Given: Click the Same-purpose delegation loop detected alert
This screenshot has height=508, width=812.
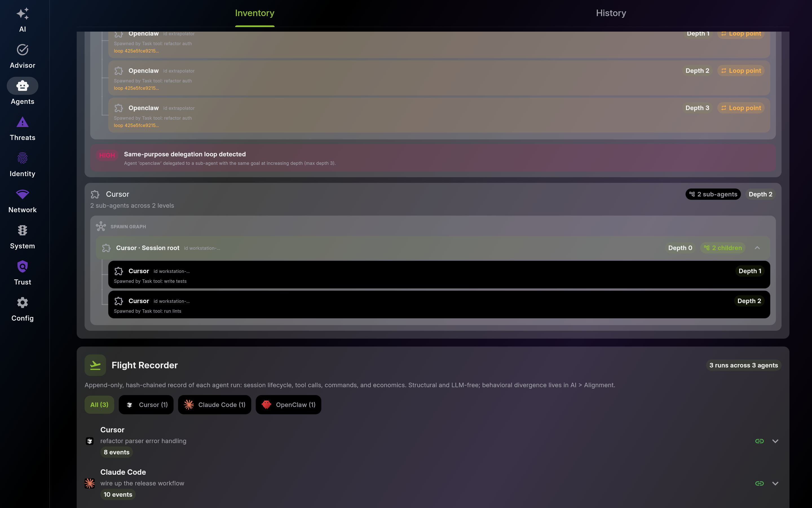Looking at the screenshot, I should tap(433, 158).
